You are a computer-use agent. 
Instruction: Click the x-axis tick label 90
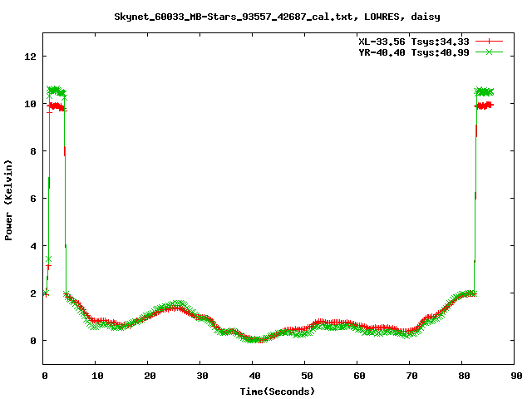[x=516, y=376]
